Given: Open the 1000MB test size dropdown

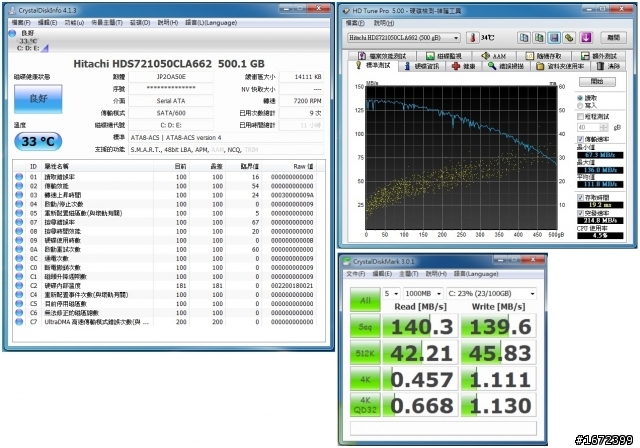Looking at the screenshot, I should click(x=423, y=293).
